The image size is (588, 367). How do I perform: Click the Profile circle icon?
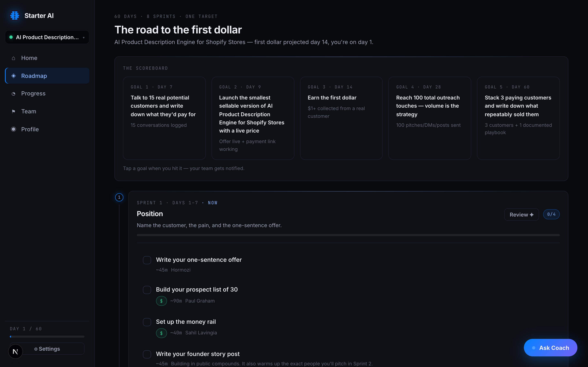click(14, 129)
